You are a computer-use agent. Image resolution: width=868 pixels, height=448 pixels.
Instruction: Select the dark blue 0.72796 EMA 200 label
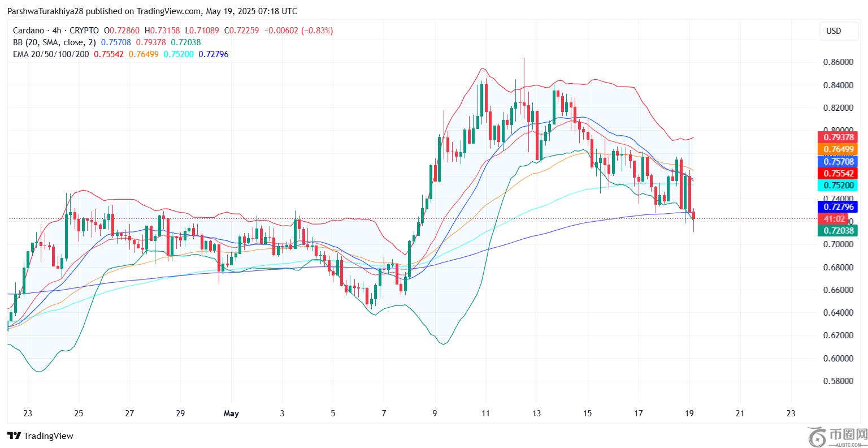coord(837,206)
